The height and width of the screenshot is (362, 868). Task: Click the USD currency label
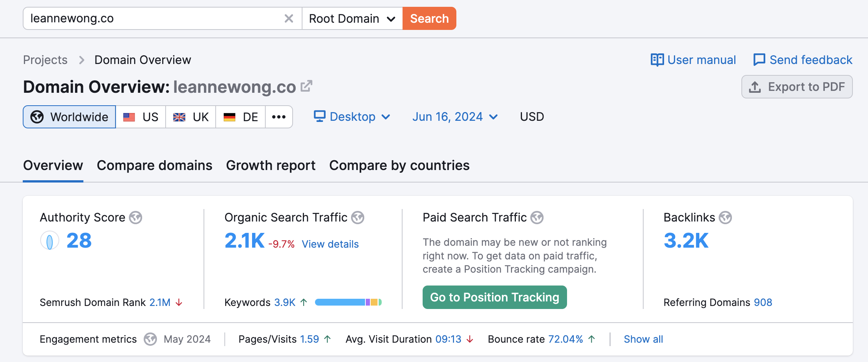[532, 117]
